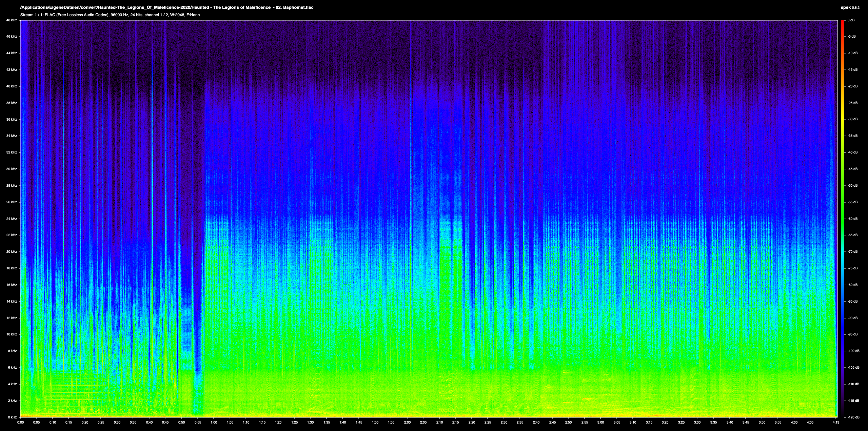Screen dimensions: 868x431
Task: Click the '3:30' time axis label
Action: click(x=697, y=423)
